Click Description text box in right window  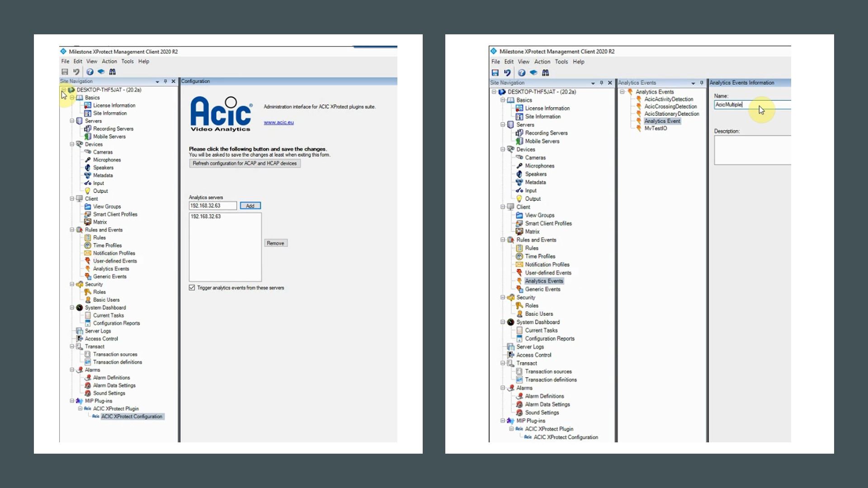tap(753, 150)
